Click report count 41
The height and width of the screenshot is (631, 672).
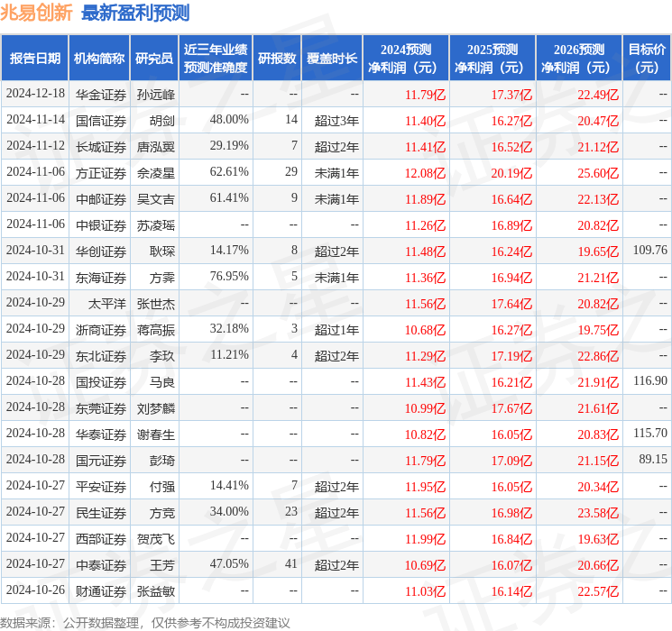point(291,563)
